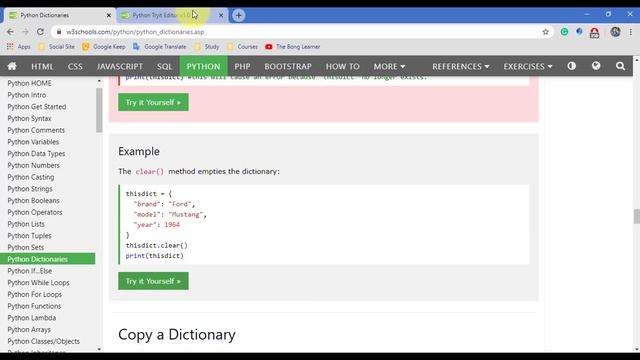Screen dimensions: 640x360
Task: Click the address bar URL
Action: [135, 32]
